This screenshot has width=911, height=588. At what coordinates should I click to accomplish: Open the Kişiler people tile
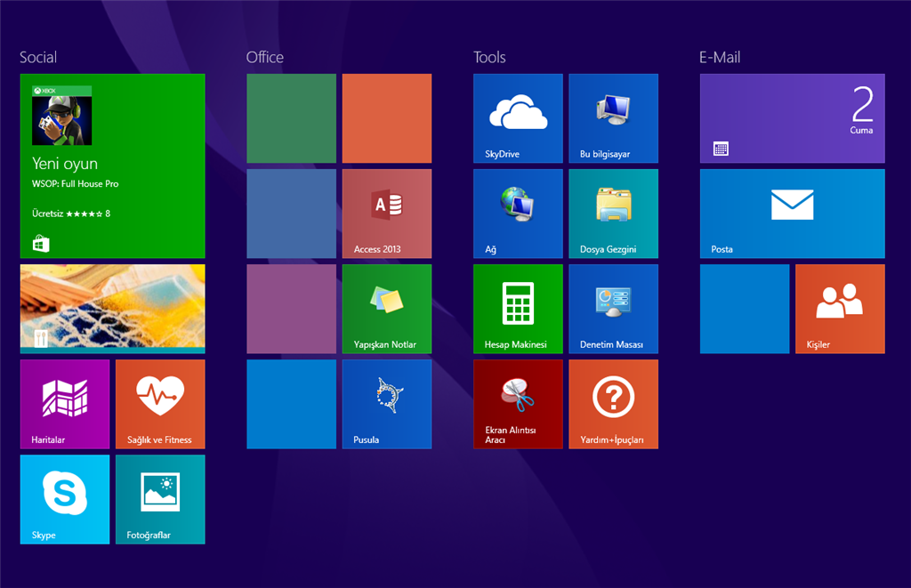[x=840, y=309]
